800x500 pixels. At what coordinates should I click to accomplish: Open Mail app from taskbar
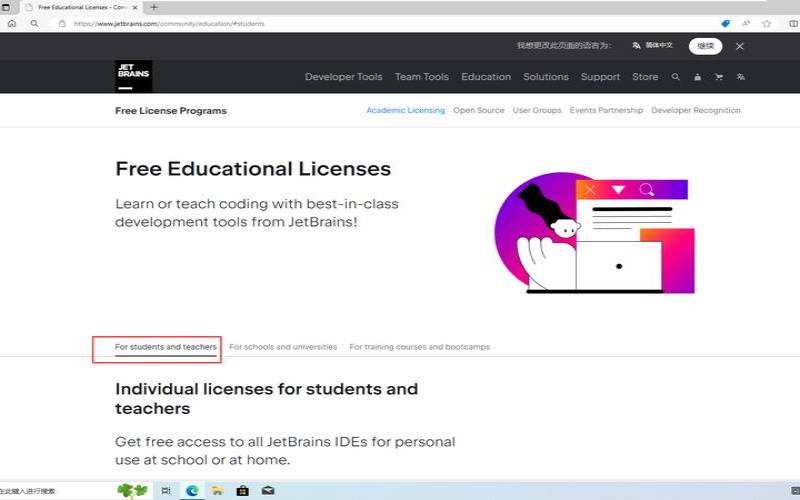(268, 491)
